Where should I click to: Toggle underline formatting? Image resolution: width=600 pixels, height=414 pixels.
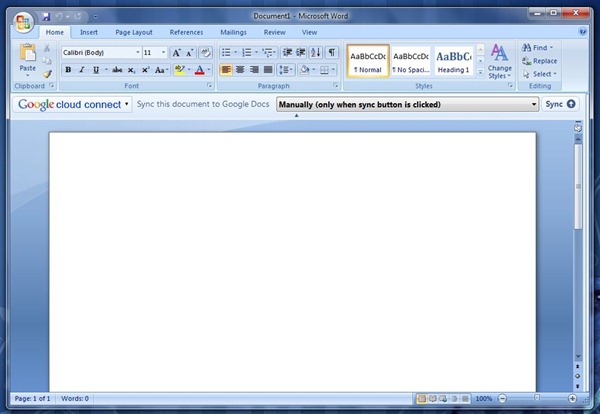96,70
